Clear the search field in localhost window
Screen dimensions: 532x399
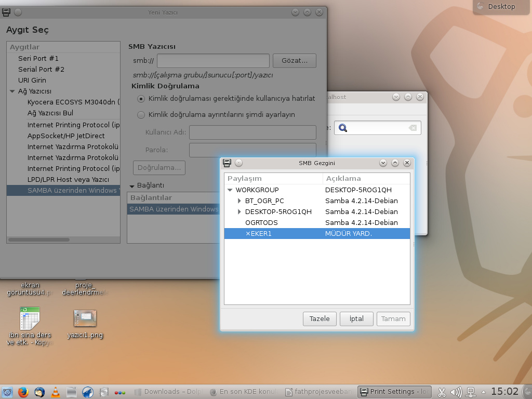coord(413,128)
